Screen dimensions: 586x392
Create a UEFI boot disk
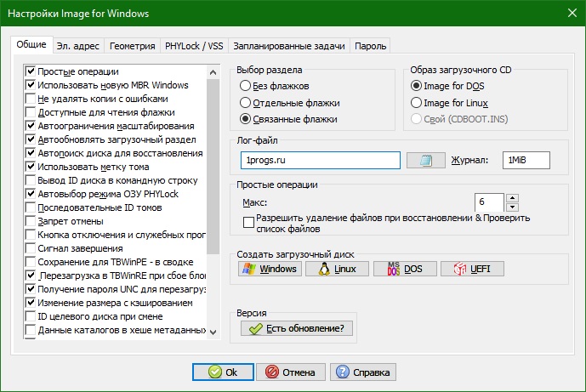point(472,269)
